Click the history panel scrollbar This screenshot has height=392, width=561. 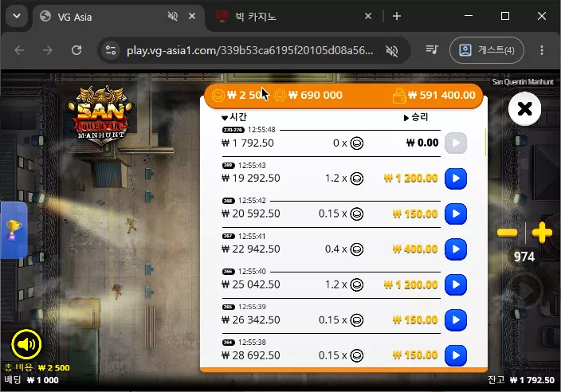tap(485, 143)
